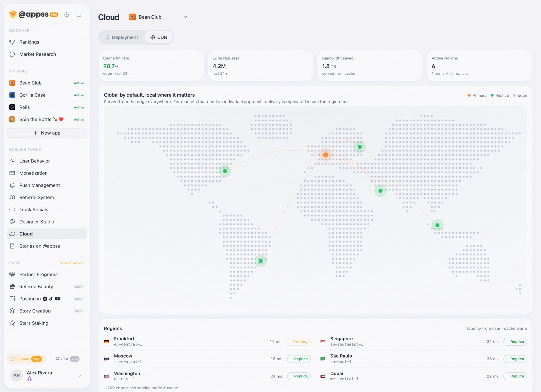
Task: Open User Behavior activity icon
Action: click(x=12, y=161)
